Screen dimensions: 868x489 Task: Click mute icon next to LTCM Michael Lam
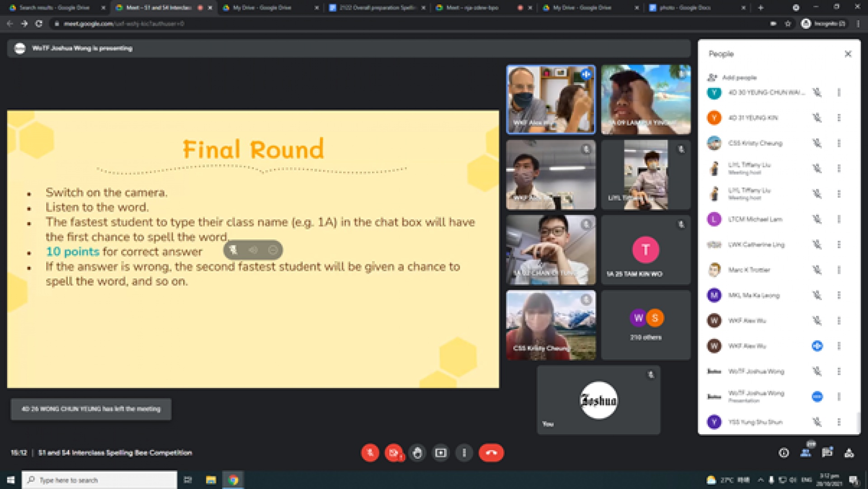pos(817,219)
